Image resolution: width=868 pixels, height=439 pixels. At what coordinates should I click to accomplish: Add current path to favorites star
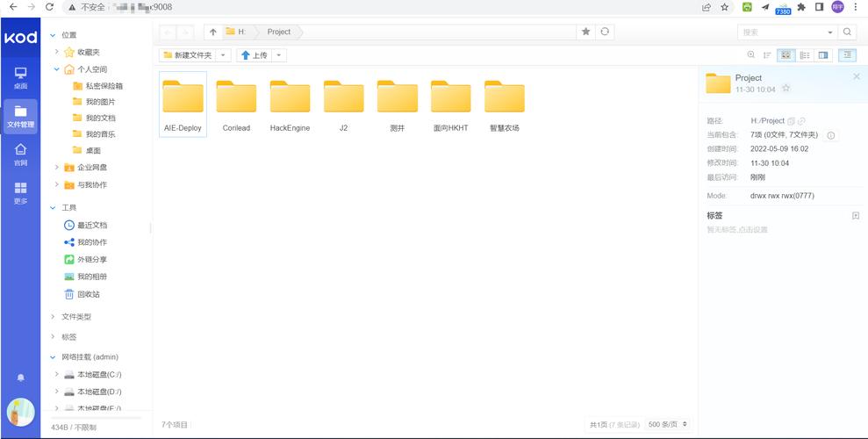click(x=585, y=32)
